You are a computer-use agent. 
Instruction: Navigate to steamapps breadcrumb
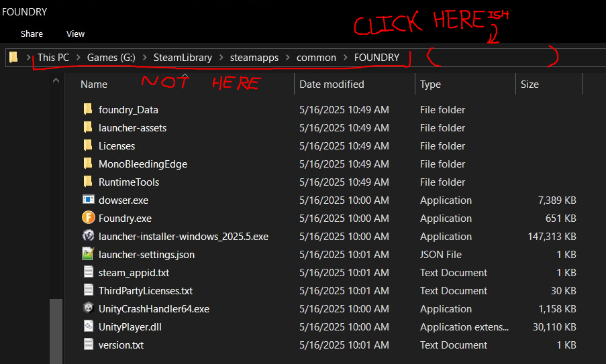pos(254,58)
